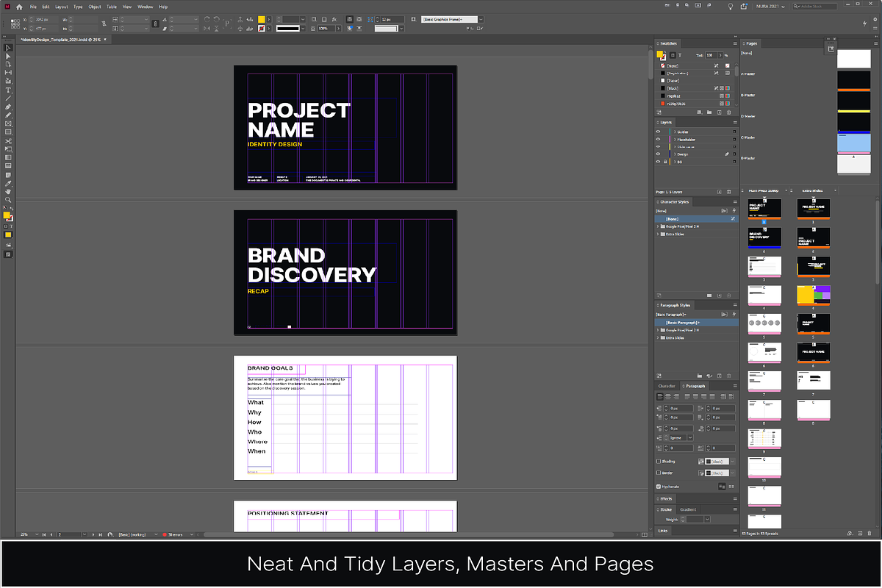Choose the Eyedropper tool
Screen dimensions: 882x588
pos(9,183)
